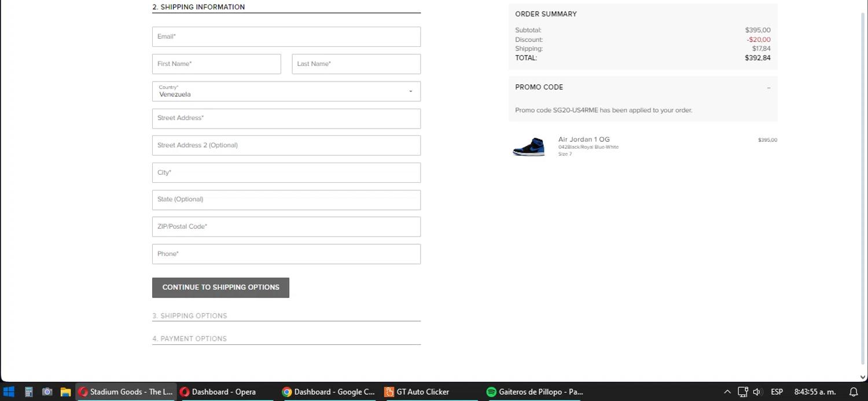Viewport: 868px width, 401px height.
Task: Switch to Spotify Gaiteros de Pillopo window
Action: [x=534, y=392]
